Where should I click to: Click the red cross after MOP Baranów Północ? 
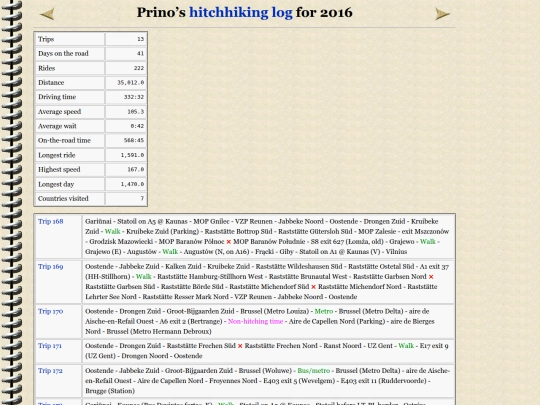[x=228, y=242]
